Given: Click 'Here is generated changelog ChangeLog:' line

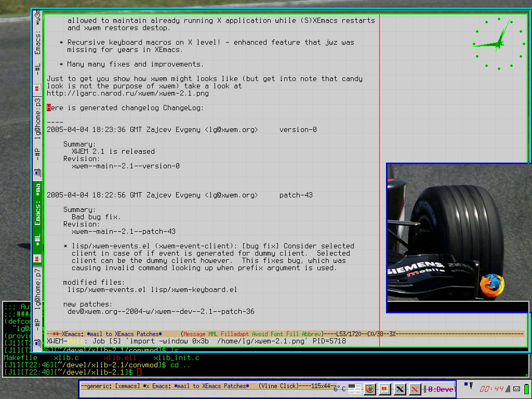Looking at the screenshot, I should pos(125,108).
